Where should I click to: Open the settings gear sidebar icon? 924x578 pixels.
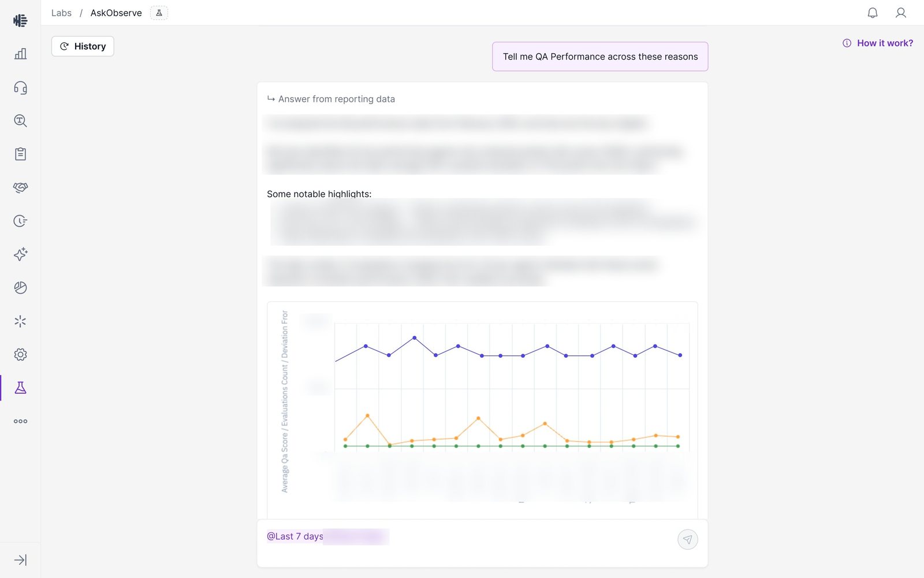[20, 354]
